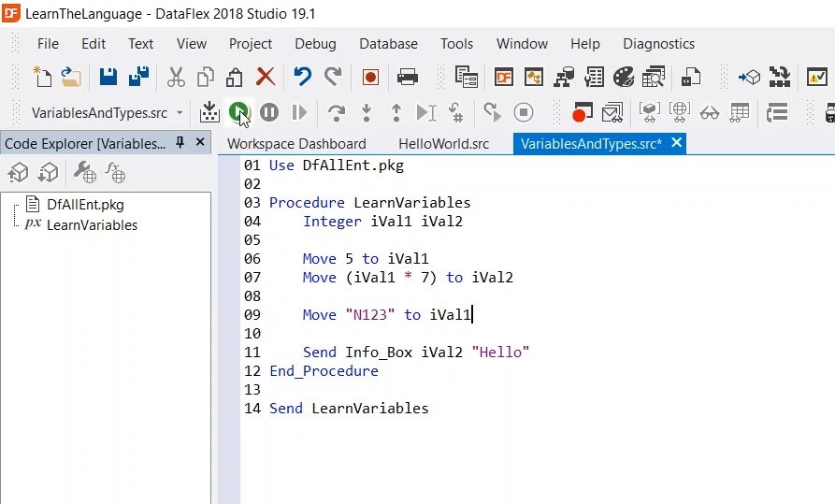The height and width of the screenshot is (504, 835).
Task: Click the Cut scissors icon
Action: (x=176, y=77)
